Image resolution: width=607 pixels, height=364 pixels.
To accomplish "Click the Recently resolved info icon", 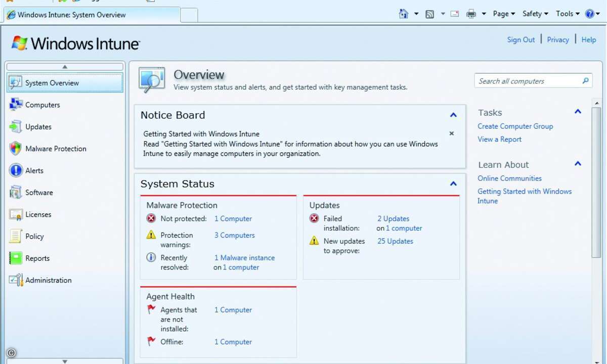I will tap(151, 257).
